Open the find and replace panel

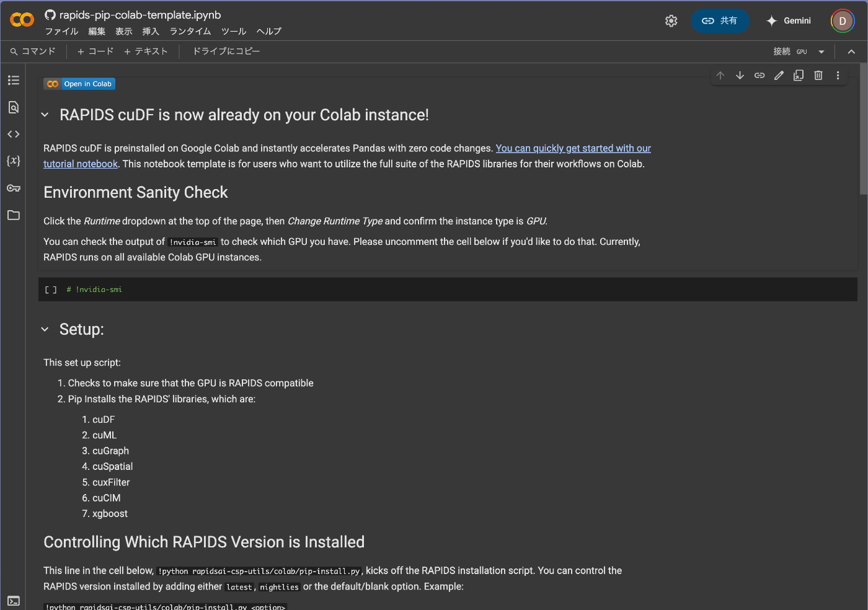point(14,107)
